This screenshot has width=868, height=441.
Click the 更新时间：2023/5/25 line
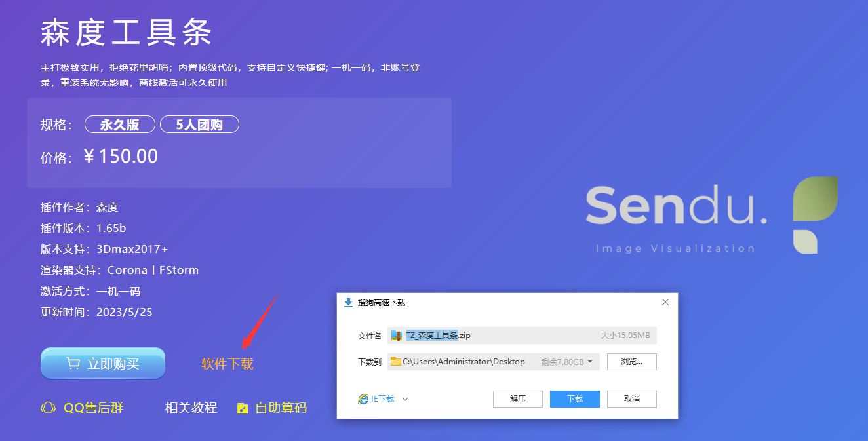(96, 312)
